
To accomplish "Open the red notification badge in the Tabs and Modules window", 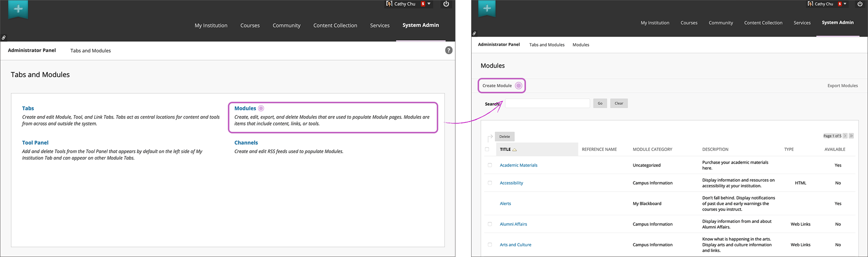I will point(423,4).
